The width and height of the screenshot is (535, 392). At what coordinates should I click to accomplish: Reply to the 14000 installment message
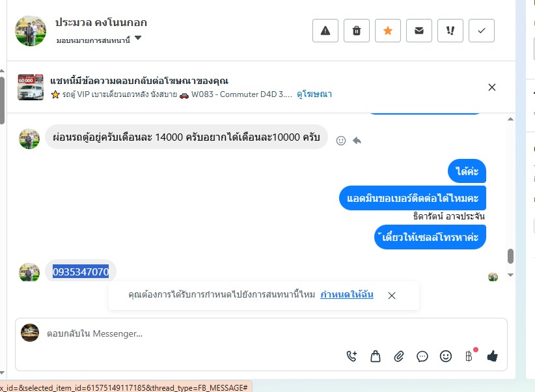[357, 141]
